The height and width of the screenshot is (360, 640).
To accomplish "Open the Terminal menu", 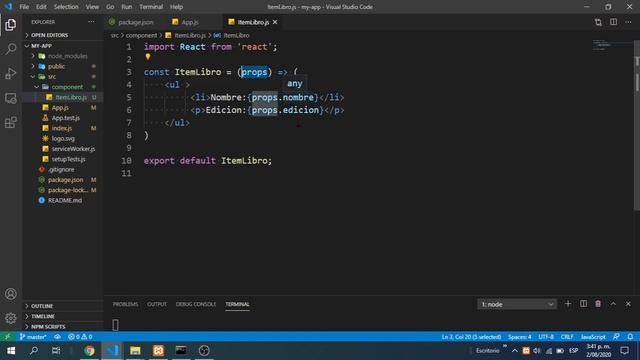I will pyautogui.click(x=151, y=7).
